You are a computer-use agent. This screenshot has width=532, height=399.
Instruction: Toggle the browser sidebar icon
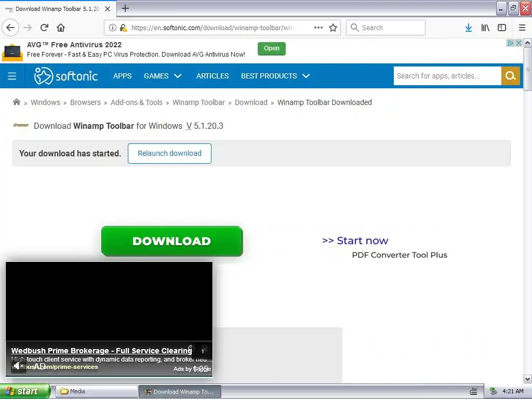502,28
